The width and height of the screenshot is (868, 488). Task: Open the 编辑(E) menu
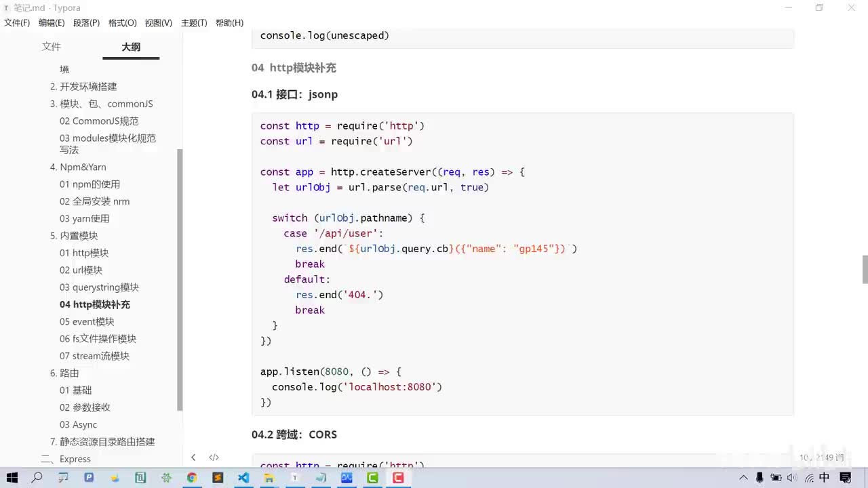tap(52, 23)
